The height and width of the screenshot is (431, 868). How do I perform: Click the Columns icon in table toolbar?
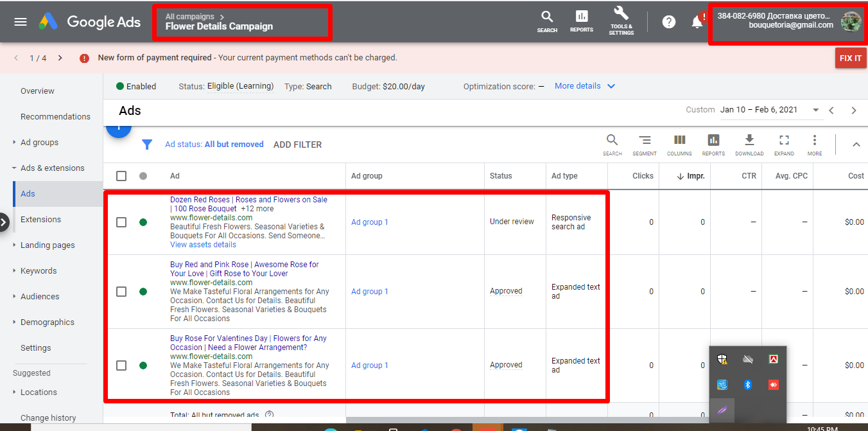[679, 141]
